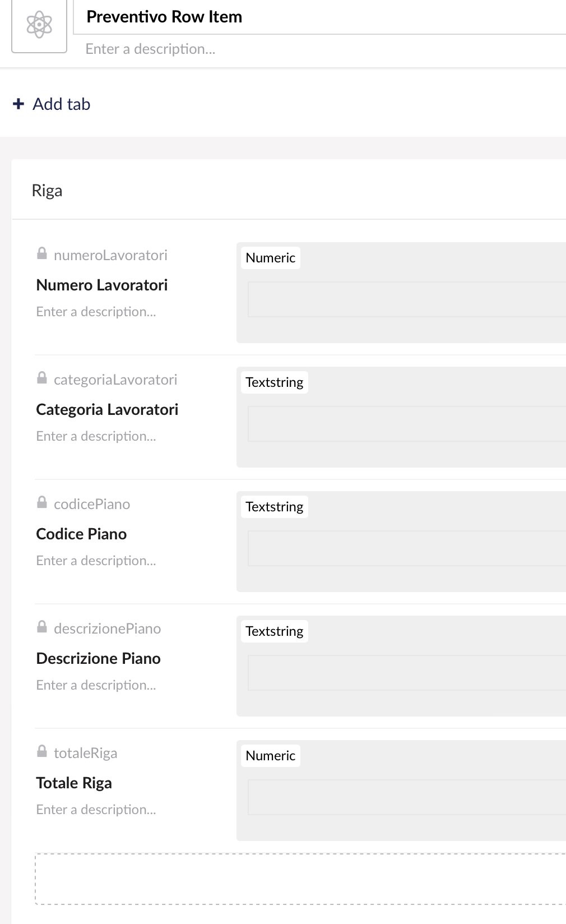The height and width of the screenshot is (924, 566).
Task: Select the Riga group name
Action: point(47,191)
